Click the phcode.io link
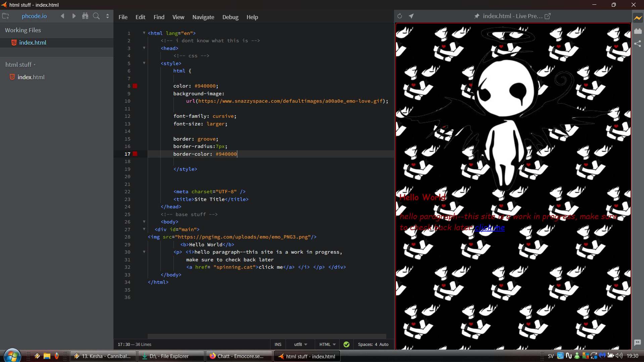This screenshot has width=644, height=362. click(x=34, y=16)
